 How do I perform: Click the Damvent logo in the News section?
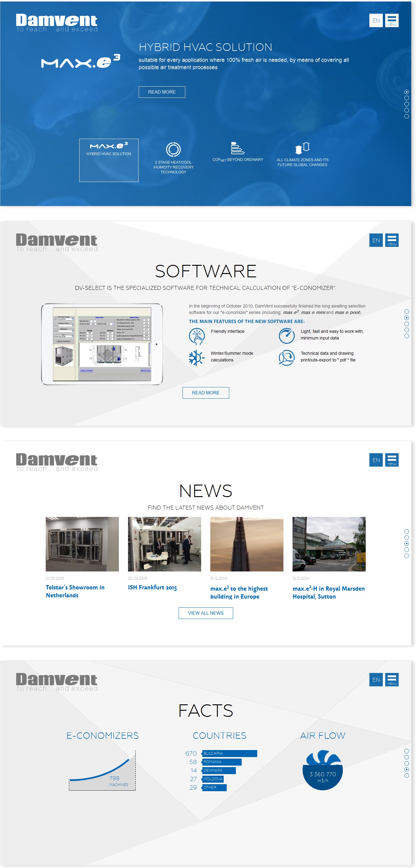(x=57, y=462)
